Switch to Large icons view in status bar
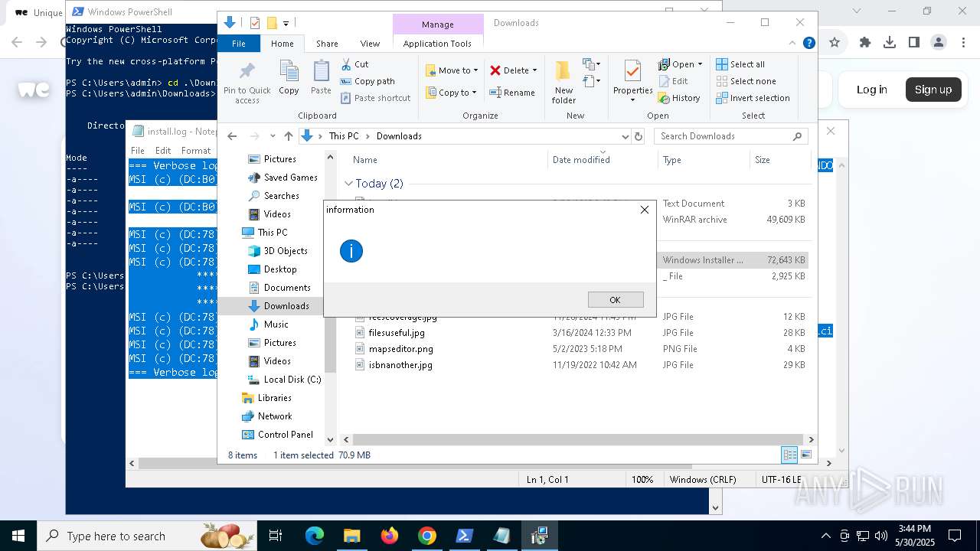This screenshot has width=980, height=551. tap(805, 455)
